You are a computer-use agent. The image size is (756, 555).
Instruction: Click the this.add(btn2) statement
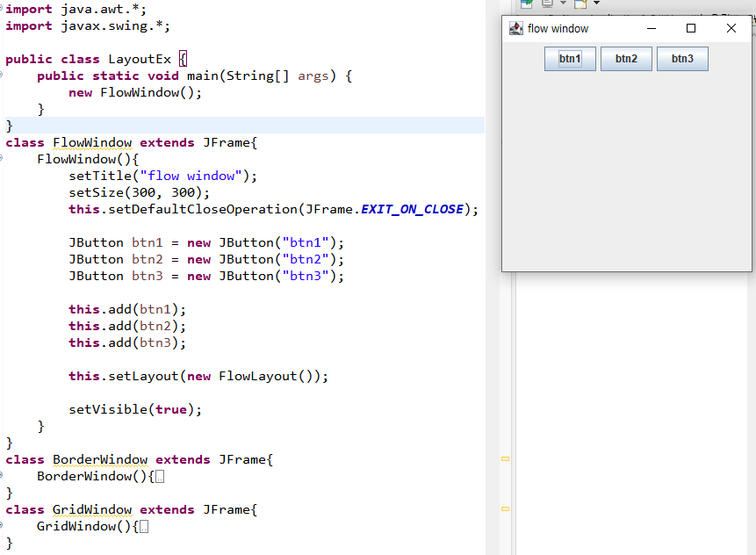[127, 326]
